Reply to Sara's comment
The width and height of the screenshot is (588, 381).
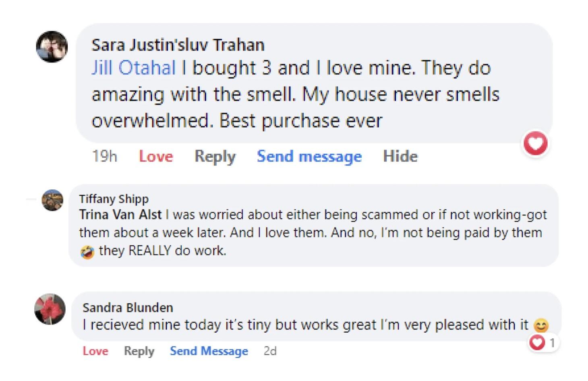click(215, 156)
